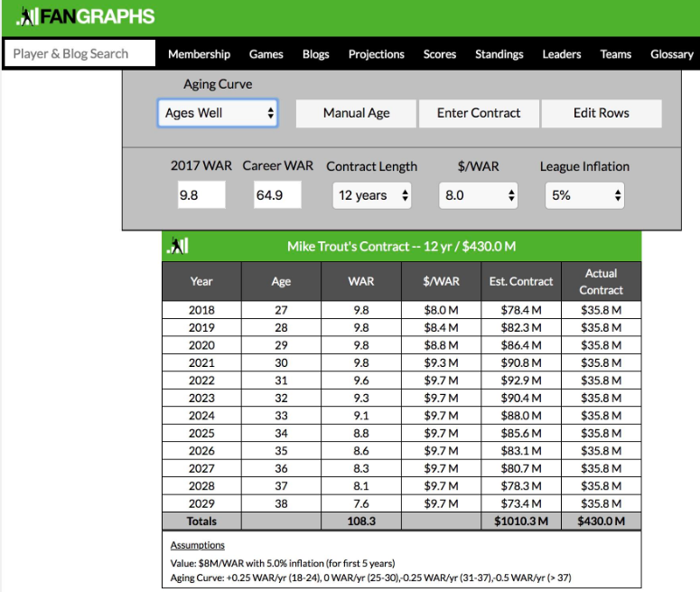Viewport: 700px width, 592px height.
Task: Click the Value: $8M/WAR assumption line
Action: click(283, 563)
